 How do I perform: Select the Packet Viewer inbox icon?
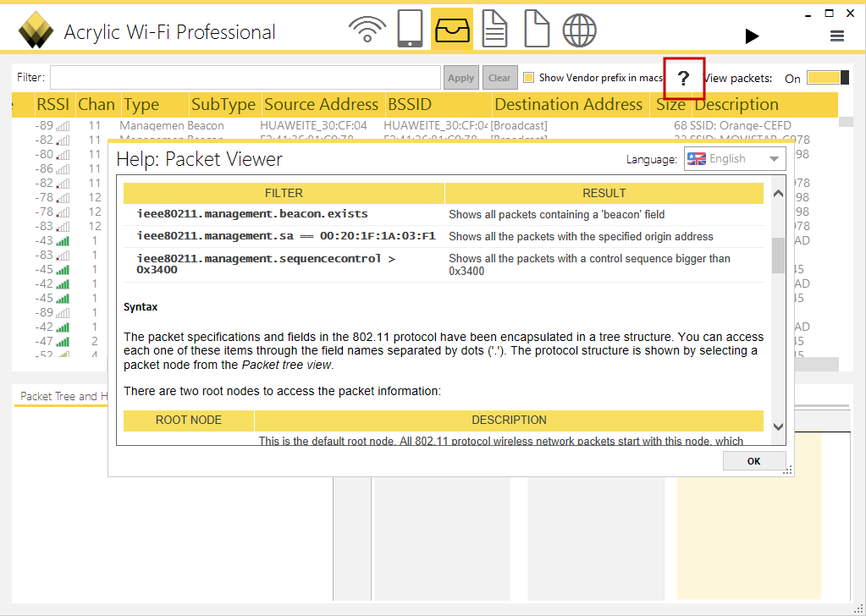452,29
